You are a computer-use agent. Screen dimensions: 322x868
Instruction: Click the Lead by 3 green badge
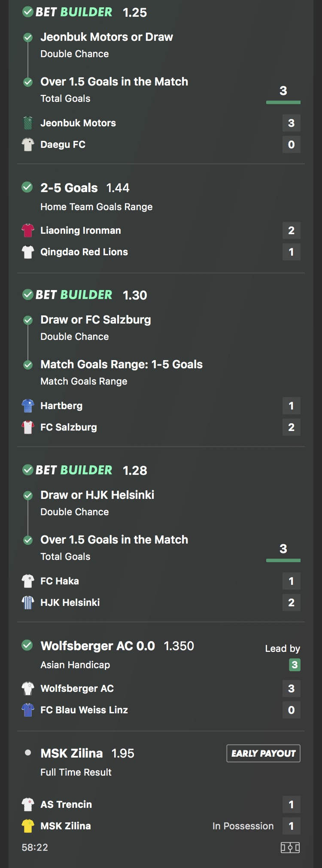pyautogui.click(x=295, y=665)
